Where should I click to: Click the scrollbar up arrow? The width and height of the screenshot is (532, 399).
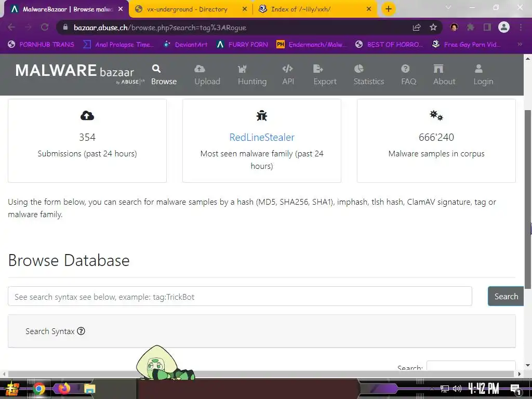(528, 58)
